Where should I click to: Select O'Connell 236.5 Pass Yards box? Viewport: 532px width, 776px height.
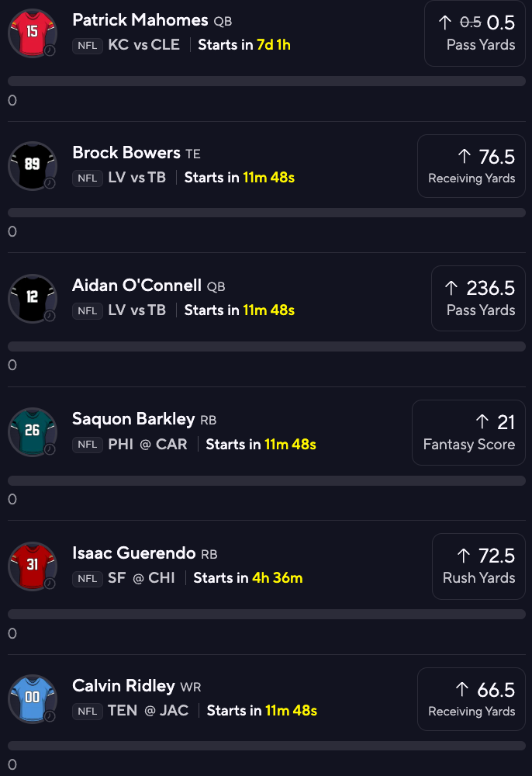[x=478, y=299]
